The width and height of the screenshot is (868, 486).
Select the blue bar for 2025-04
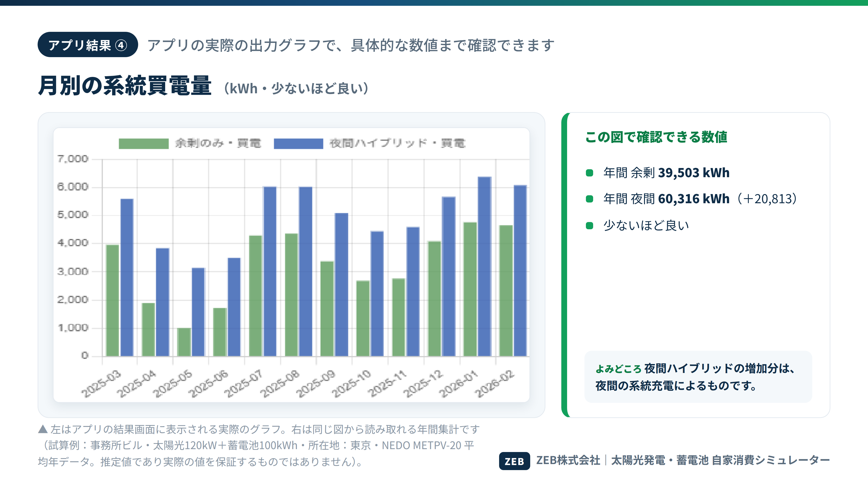[x=163, y=302]
